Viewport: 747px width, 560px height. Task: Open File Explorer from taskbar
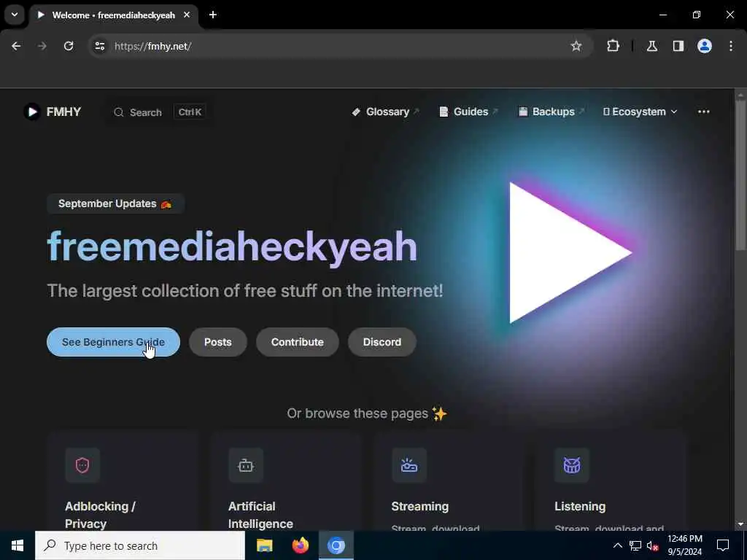(264, 545)
